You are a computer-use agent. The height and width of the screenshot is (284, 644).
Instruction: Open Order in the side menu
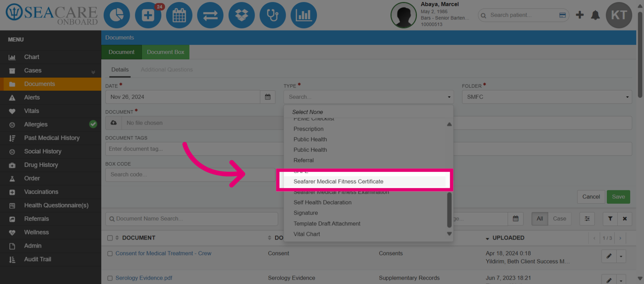[51, 178]
